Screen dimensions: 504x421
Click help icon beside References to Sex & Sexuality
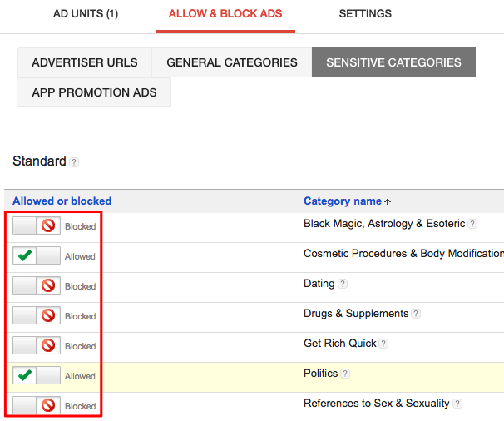tap(457, 404)
